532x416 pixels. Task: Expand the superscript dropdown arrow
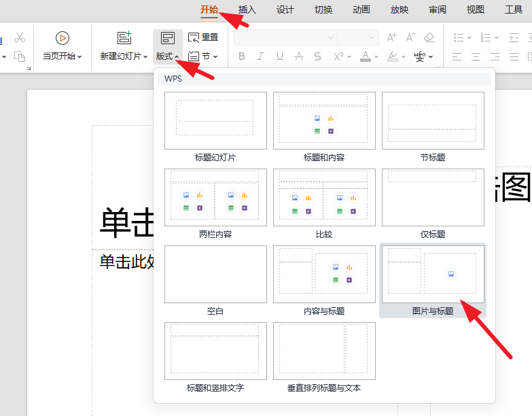[x=349, y=56]
